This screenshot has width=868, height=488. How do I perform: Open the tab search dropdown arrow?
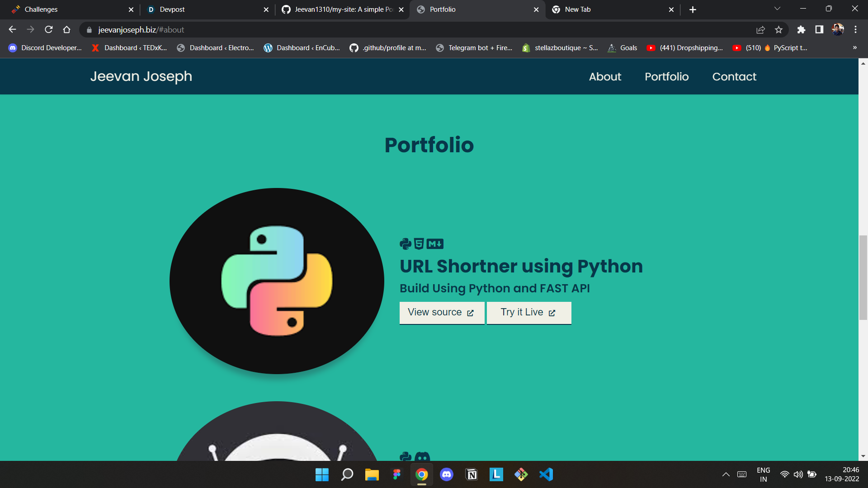(777, 9)
